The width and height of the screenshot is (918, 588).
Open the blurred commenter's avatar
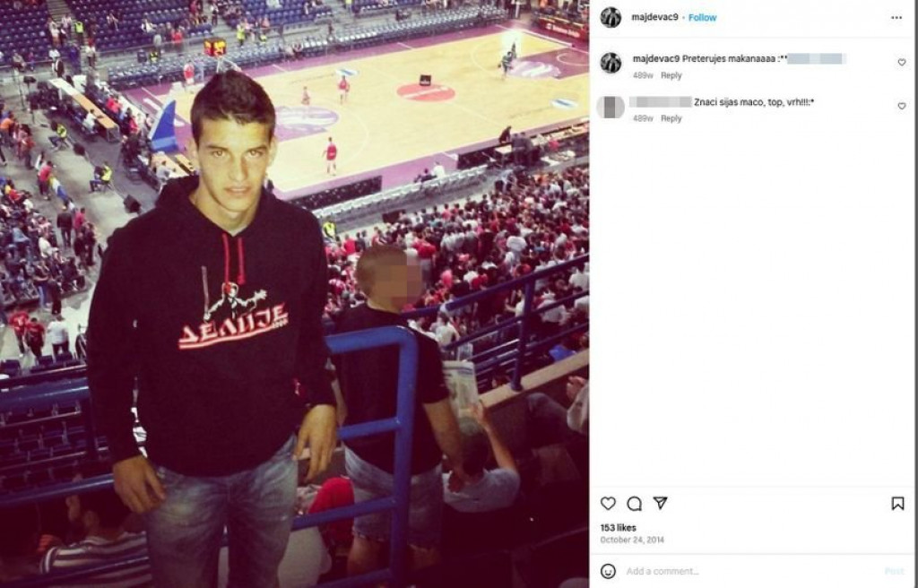(x=610, y=108)
